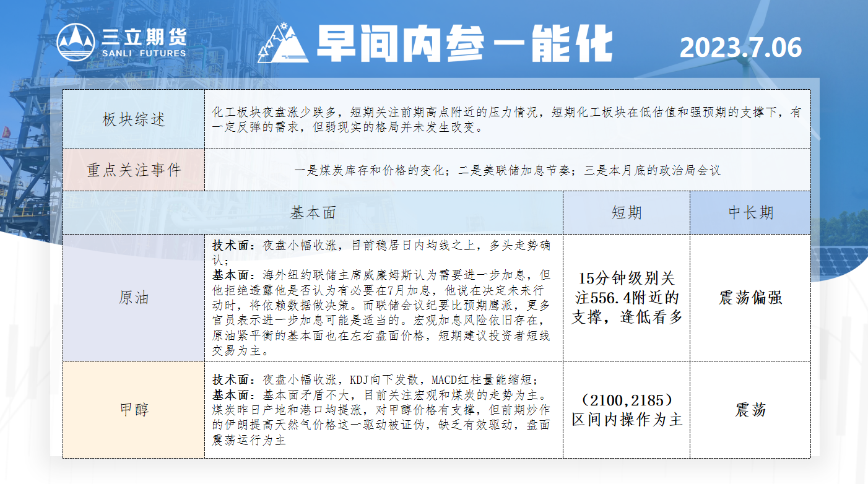Viewport: 868px width, 484px height.
Task: Select the 三立期货 brand name text
Action: tap(144, 37)
